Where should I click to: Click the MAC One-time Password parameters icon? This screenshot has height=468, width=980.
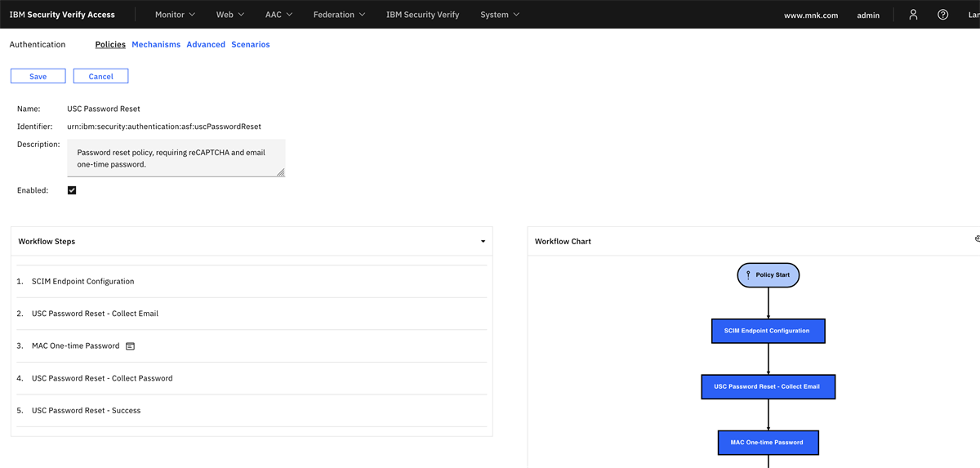(130, 346)
